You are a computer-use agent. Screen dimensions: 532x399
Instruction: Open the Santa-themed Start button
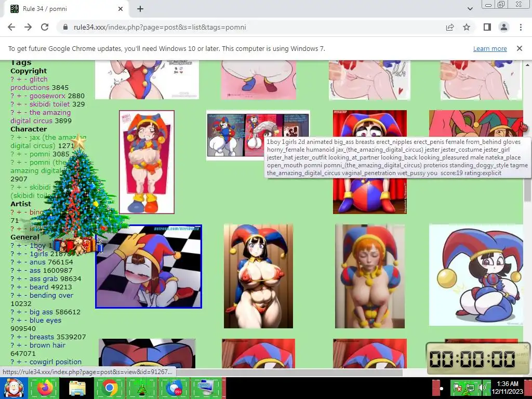coord(13,388)
